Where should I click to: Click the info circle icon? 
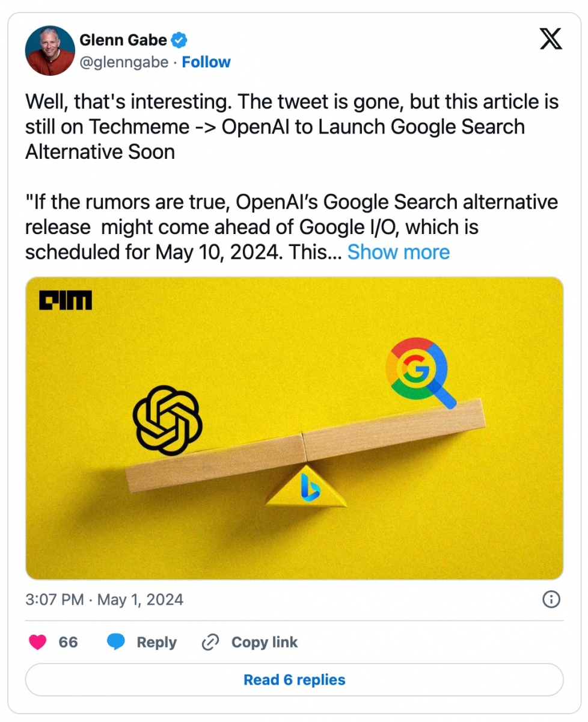(551, 599)
